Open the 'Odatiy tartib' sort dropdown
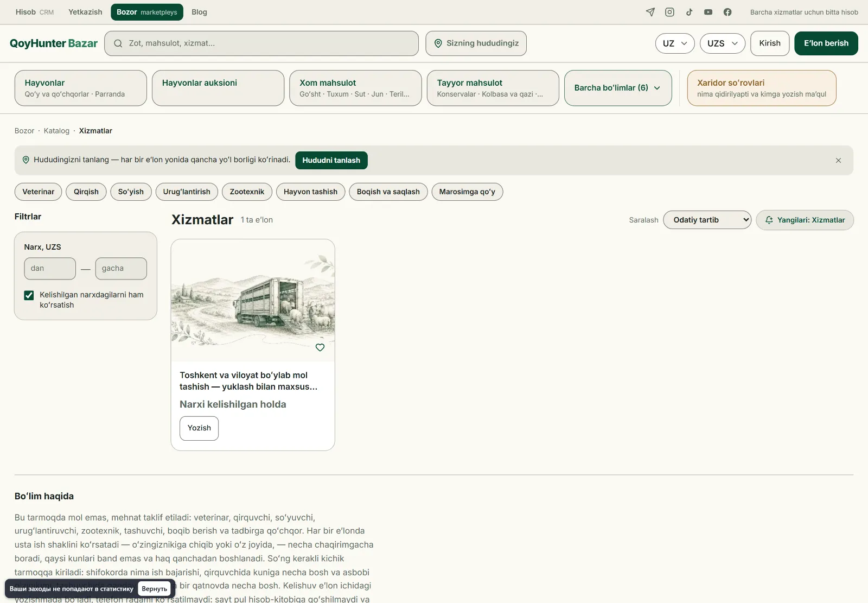This screenshot has width=868, height=603. coord(707,220)
